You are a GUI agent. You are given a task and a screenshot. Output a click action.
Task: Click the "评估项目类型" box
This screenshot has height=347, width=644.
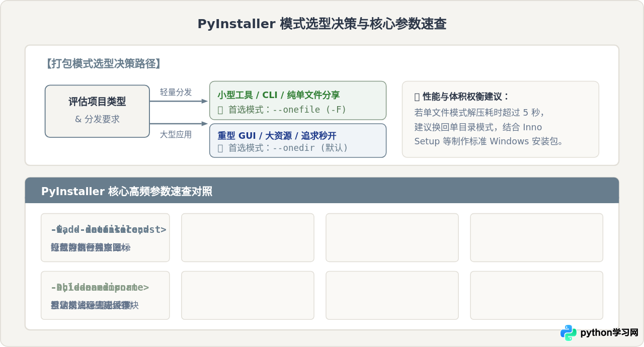pyautogui.click(x=98, y=111)
